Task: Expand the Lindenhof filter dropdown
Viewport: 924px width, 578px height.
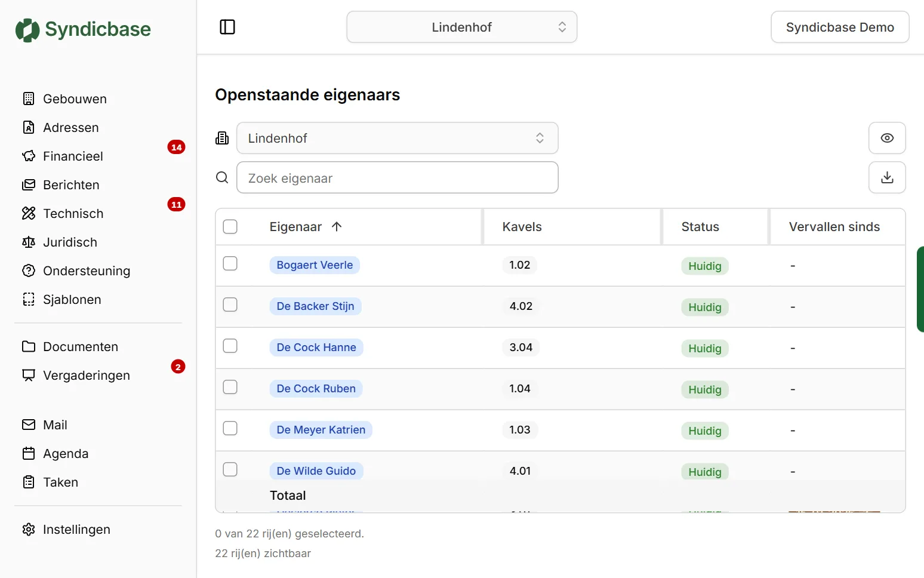Action: click(x=398, y=138)
